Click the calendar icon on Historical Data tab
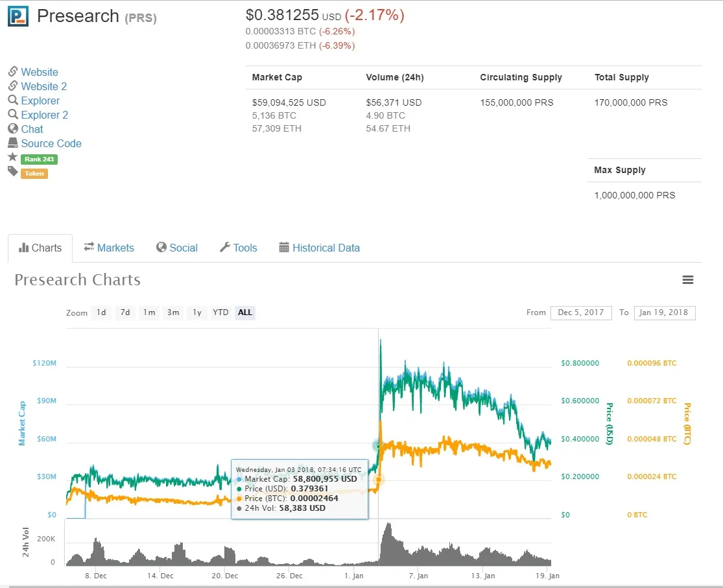723x588 pixels. (x=284, y=247)
